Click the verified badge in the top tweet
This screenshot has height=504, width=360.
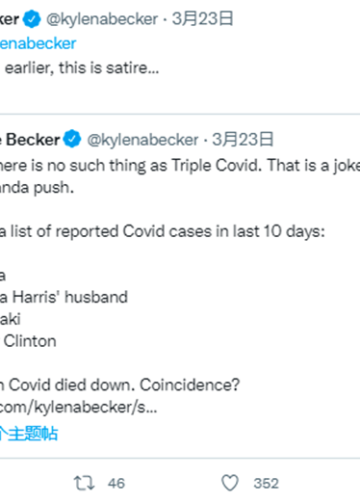(x=32, y=19)
